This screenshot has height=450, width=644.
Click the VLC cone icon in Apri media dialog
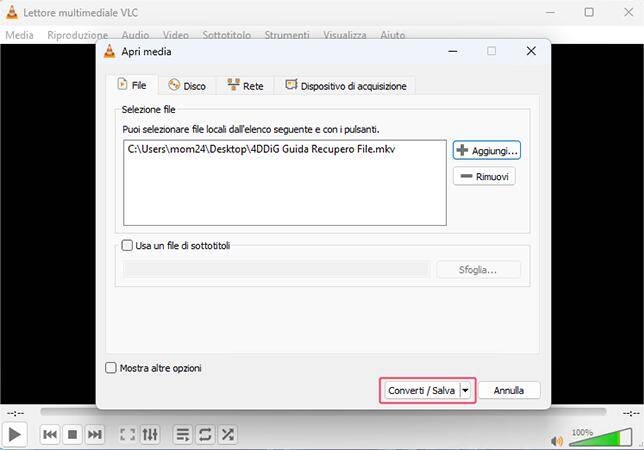pos(109,51)
